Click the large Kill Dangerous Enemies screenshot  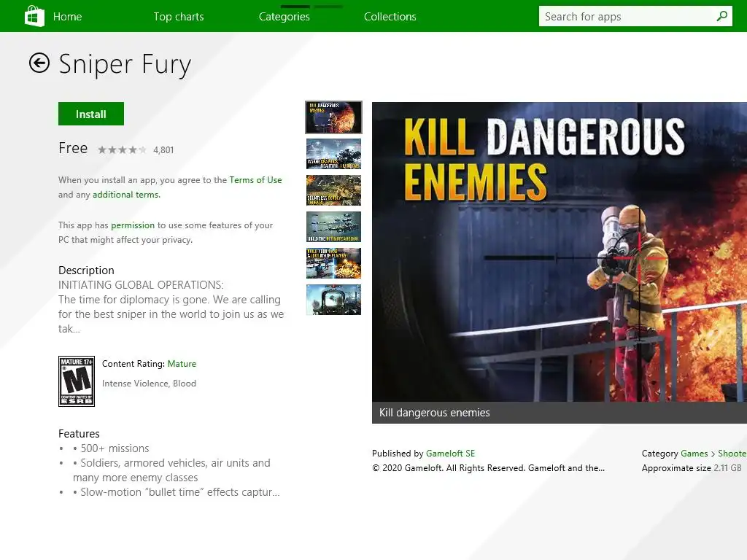click(x=560, y=252)
